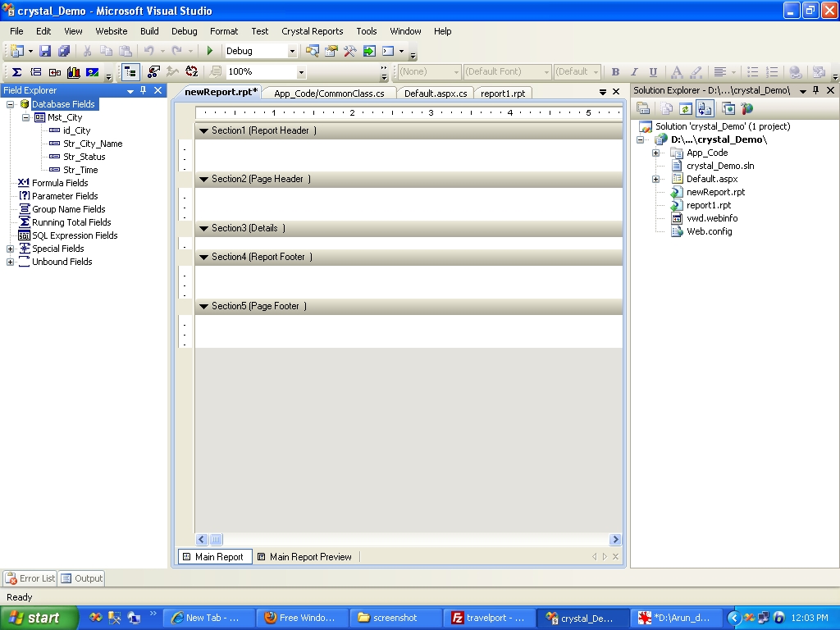The width and height of the screenshot is (840, 630).
Task: Insert a Picture into the report
Action: tap(92, 72)
